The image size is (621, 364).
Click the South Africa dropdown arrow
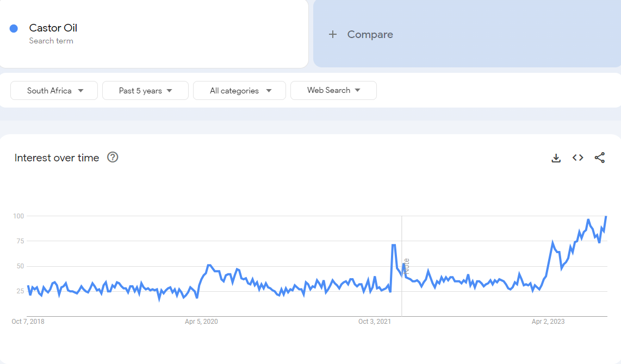pos(81,91)
